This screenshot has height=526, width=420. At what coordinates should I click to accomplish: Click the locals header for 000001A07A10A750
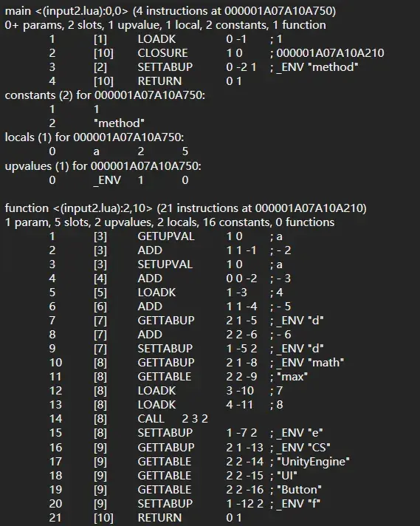pos(94,137)
